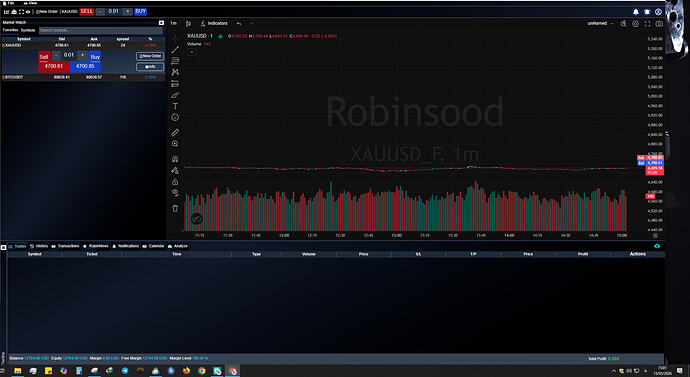Click the bank icon in top toolbar
This screenshot has width=690, height=377.
tap(14, 11)
